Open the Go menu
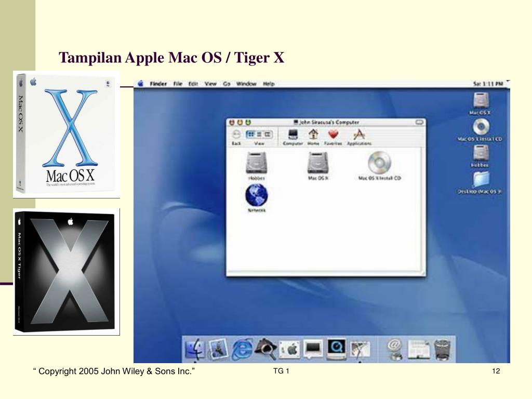The height and width of the screenshot is (399, 532). click(x=227, y=84)
